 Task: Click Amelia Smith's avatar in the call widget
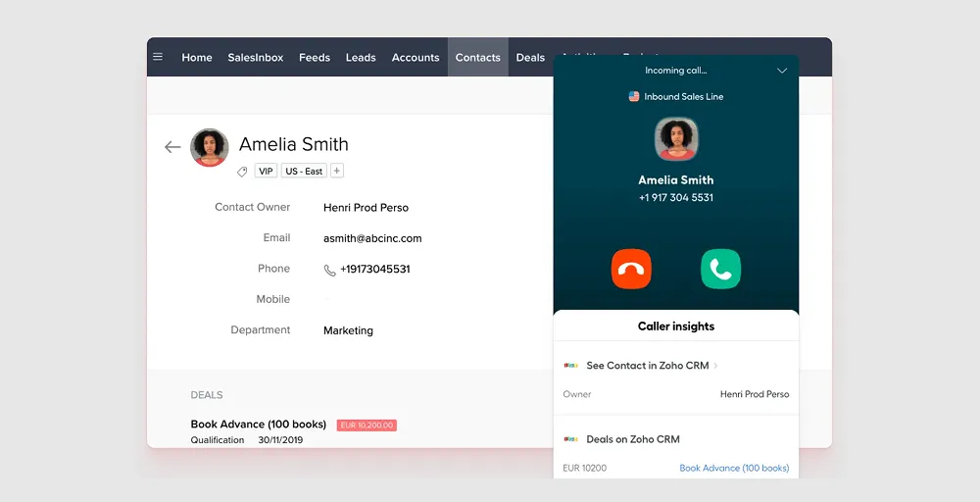point(676,139)
